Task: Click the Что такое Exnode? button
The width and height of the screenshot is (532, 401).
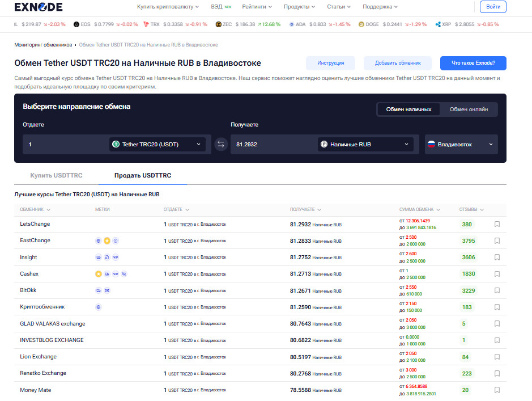Action: (x=473, y=63)
